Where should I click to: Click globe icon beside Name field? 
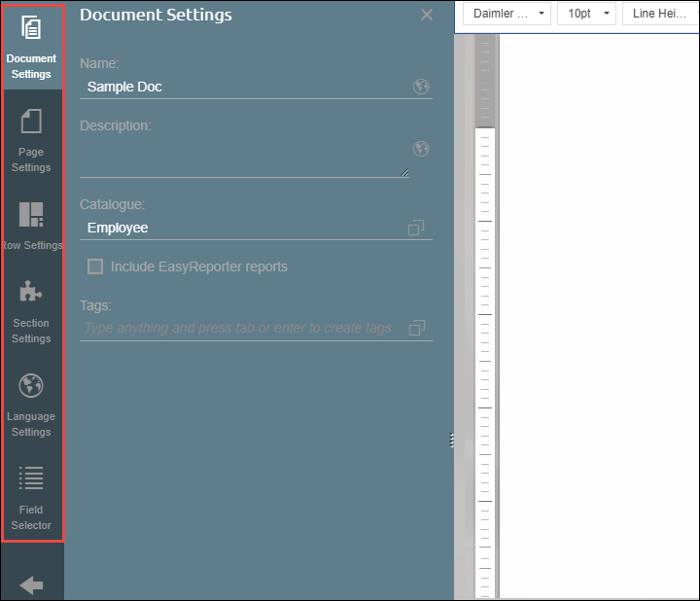click(421, 87)
